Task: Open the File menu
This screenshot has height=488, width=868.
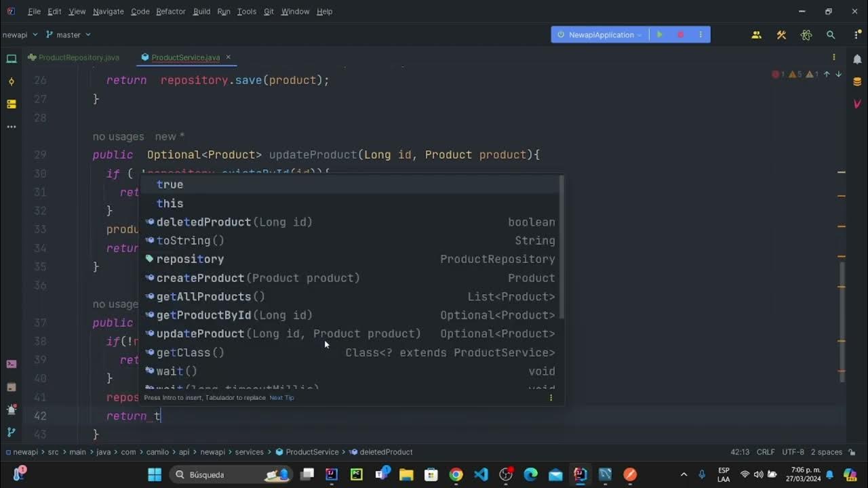Action: pyautogui.click(x=34, y=12)
